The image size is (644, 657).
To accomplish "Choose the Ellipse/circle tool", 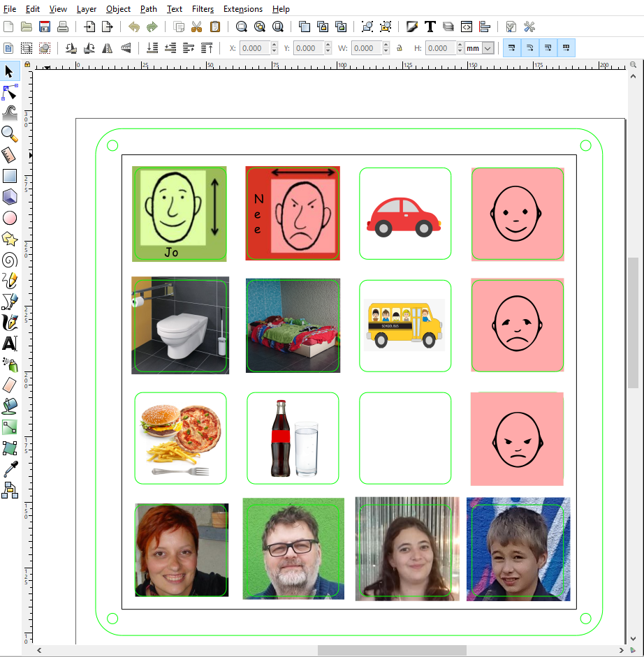I will tap(10, 218).
